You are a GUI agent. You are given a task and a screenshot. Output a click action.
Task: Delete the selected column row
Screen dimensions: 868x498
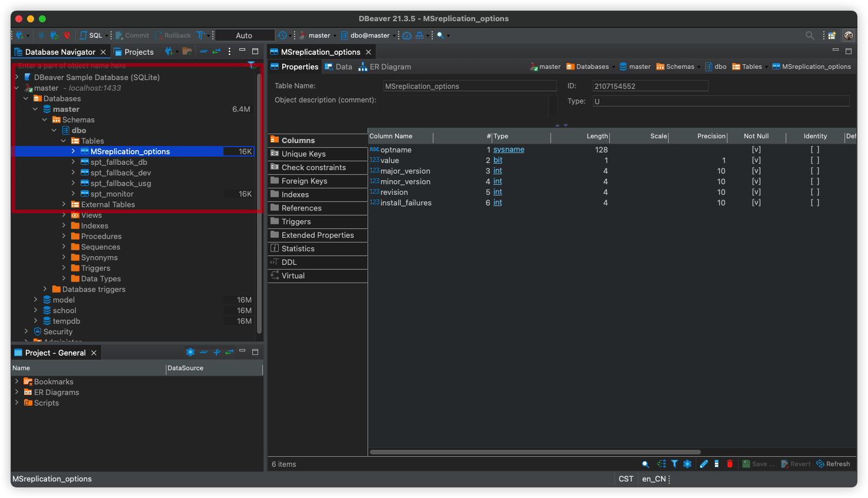(x=729, y=464)
